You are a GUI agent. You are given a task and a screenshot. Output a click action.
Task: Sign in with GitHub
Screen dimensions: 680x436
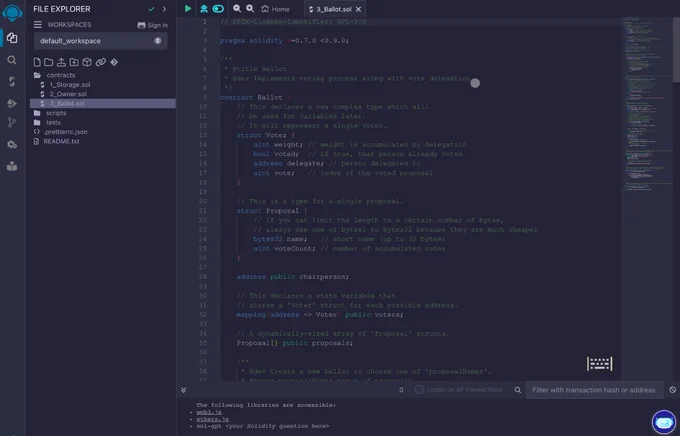click(x=152, y=25)
